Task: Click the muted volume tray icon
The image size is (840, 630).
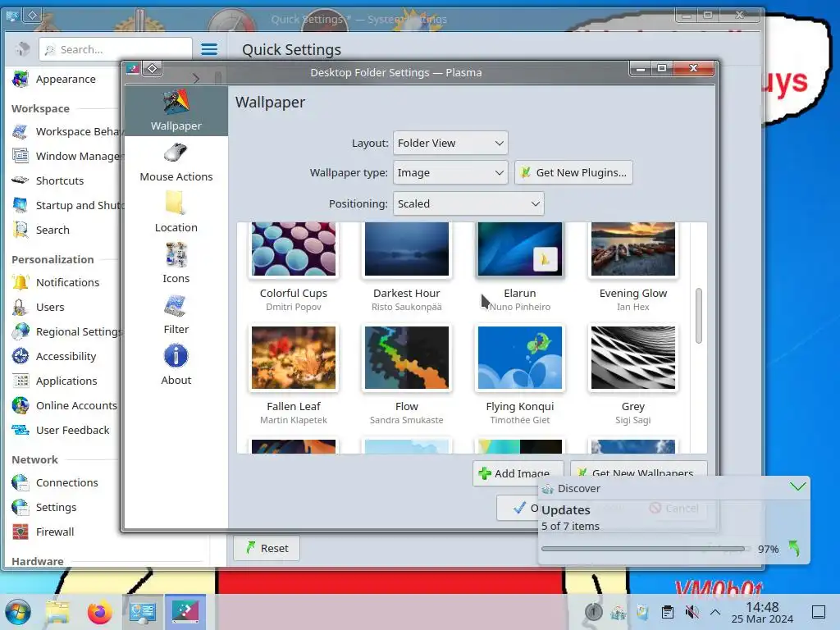Action: [x=692, y=612]
